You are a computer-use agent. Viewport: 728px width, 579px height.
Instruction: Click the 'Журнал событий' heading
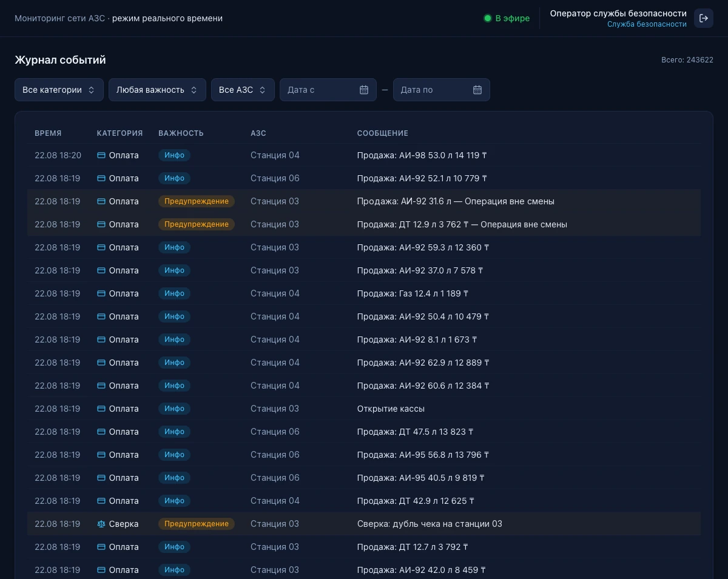(x=60, y=60)
